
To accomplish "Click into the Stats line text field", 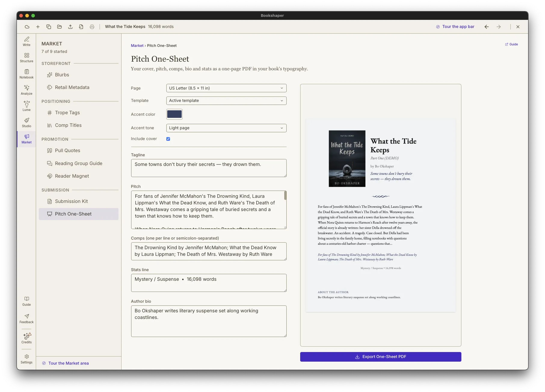I will (209, 283).
